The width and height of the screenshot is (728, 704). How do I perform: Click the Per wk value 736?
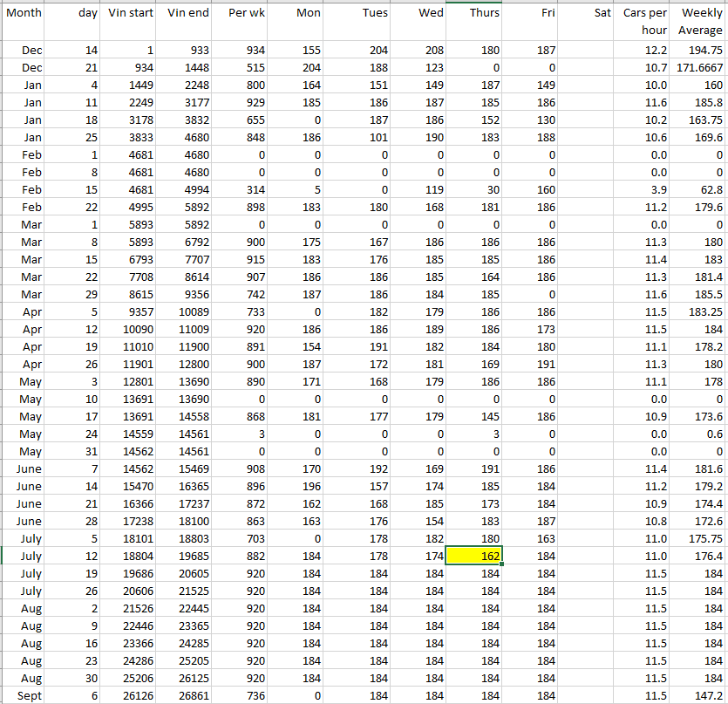240,694
